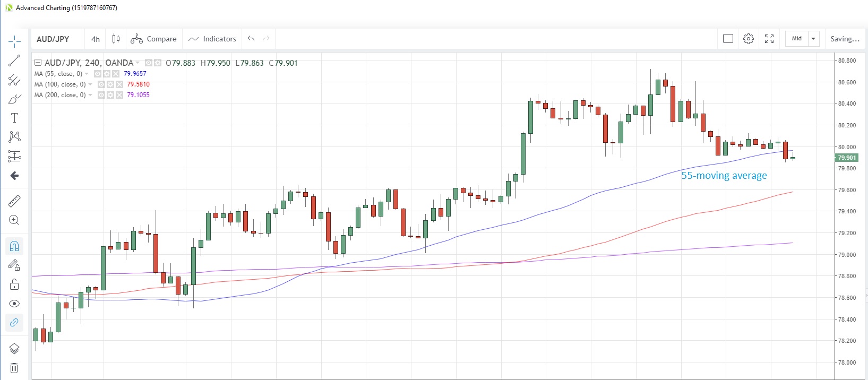Image resolution: width=868 pixels, height=380 pixels.
Task: Open chart settings gear in top toolbar
Action: [749, 39]
